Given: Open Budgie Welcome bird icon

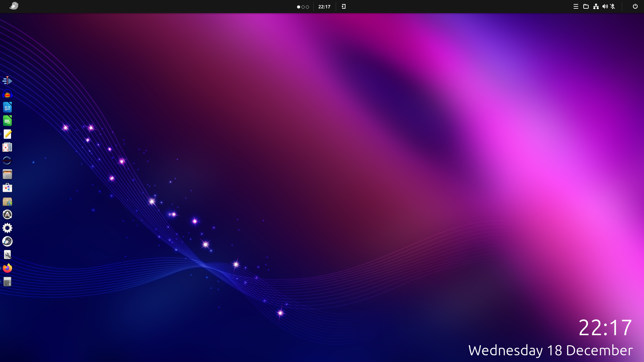Looking at the screenshot, I should pyautogui.click(x=7, y=241).
